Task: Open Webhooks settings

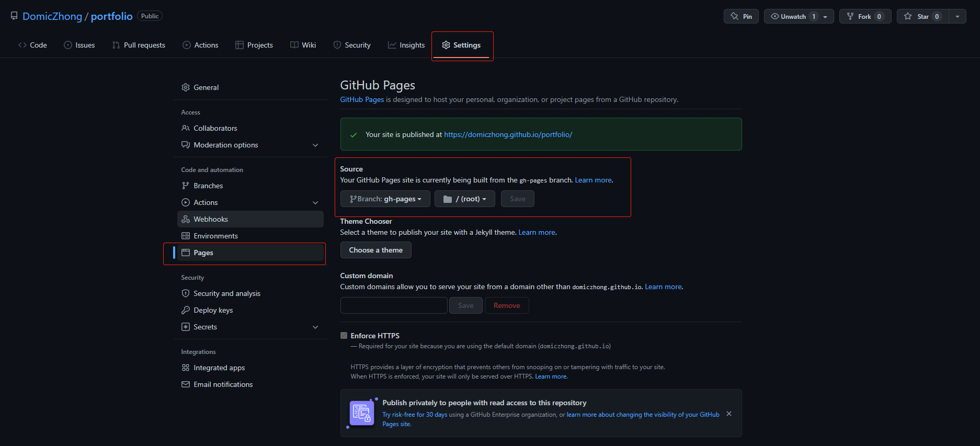Action: click(250, 219)
